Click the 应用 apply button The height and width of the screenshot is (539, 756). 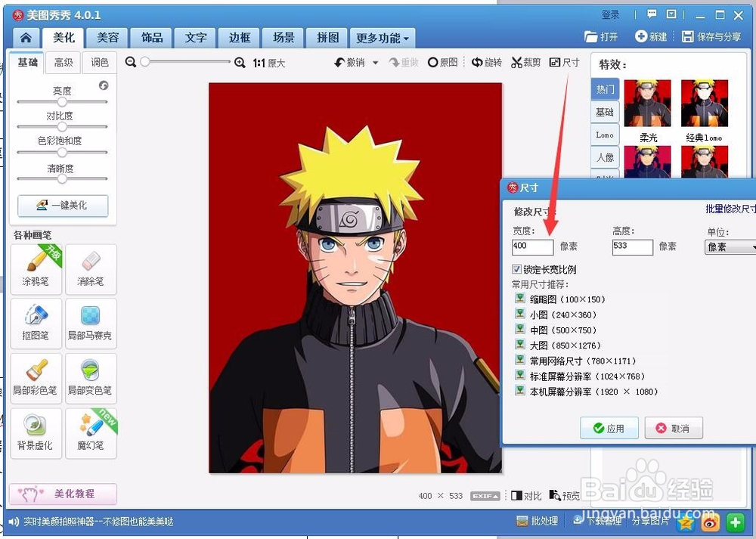point(609,428)
